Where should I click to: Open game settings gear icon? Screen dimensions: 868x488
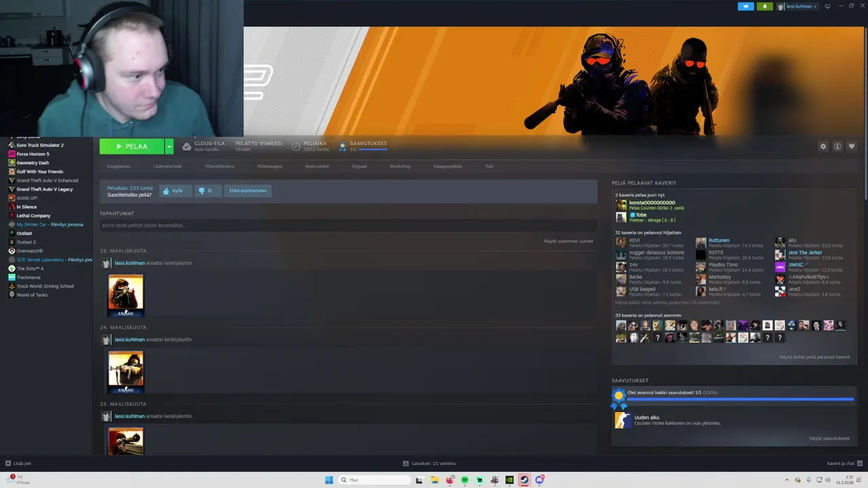[x=823, y=146]
